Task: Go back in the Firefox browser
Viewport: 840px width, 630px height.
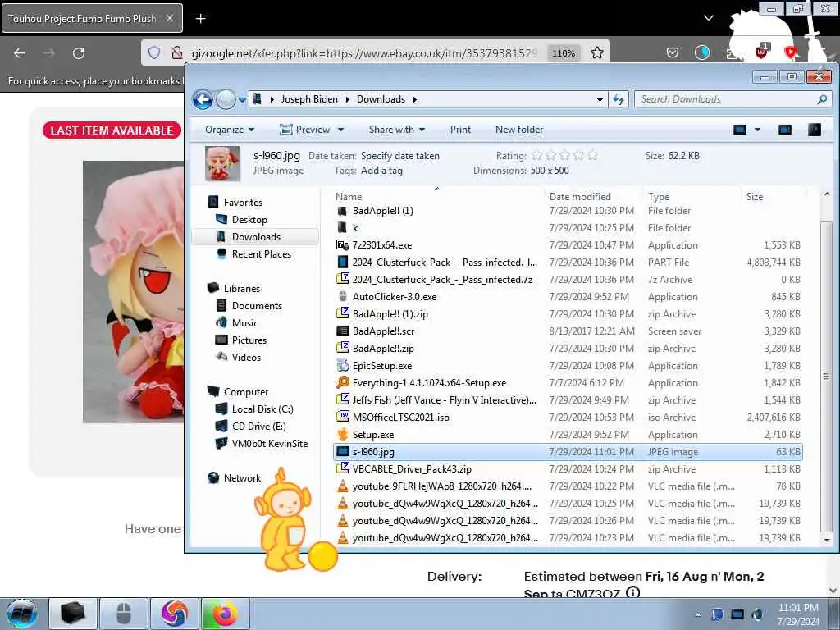Action: click(20, 53)
